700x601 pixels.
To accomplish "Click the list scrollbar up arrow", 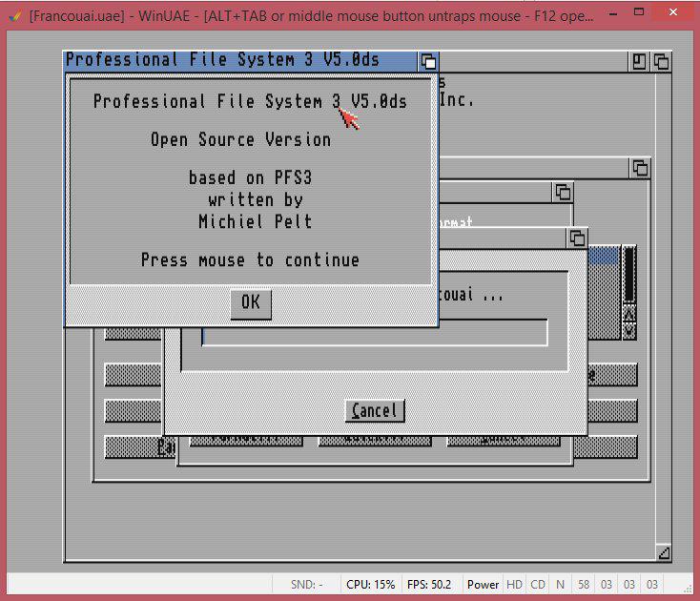I will pyautogui.click(x=629, y=314).
